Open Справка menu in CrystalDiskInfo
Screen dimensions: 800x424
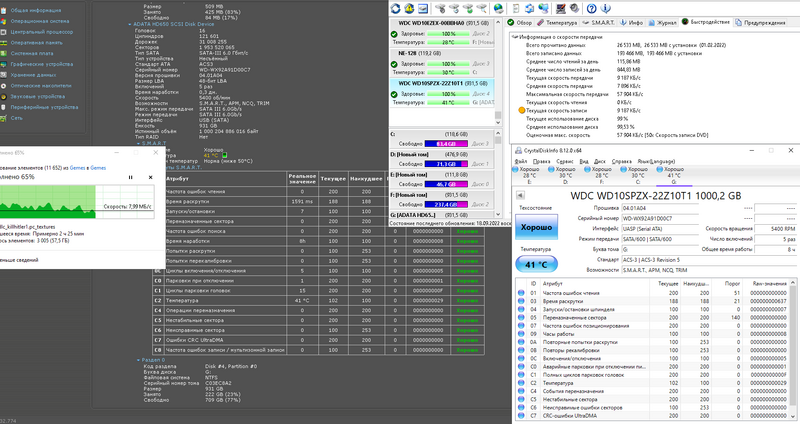click(621, 161)
